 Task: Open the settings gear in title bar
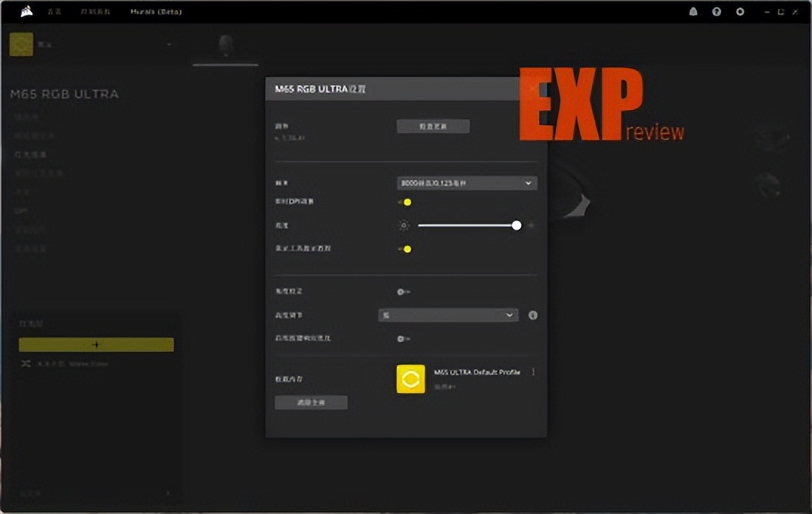(740, 12)
